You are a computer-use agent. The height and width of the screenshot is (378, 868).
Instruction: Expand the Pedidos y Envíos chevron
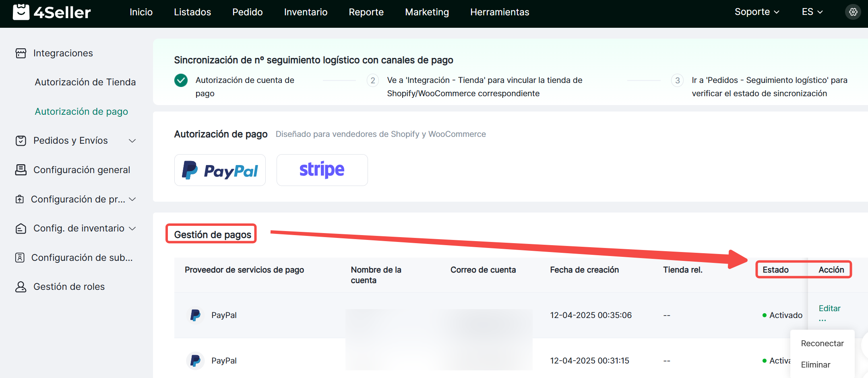coord(132,140)
